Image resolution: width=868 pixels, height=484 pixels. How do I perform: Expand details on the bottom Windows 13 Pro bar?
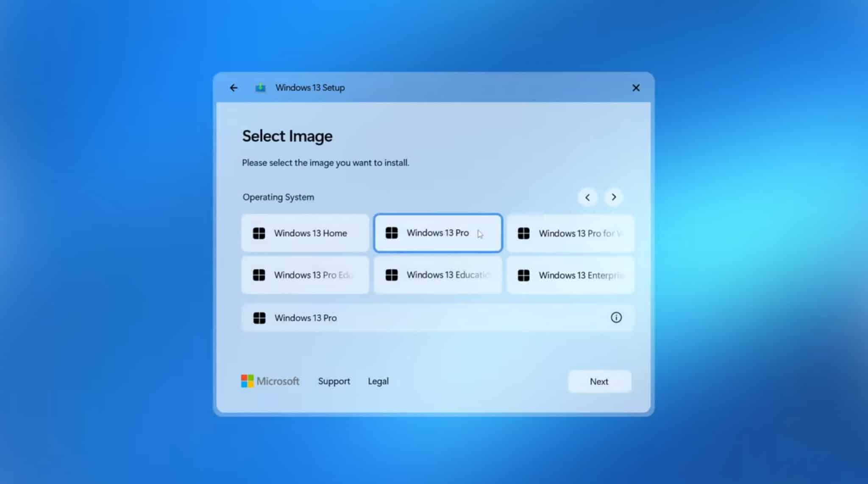pos(617,317)
